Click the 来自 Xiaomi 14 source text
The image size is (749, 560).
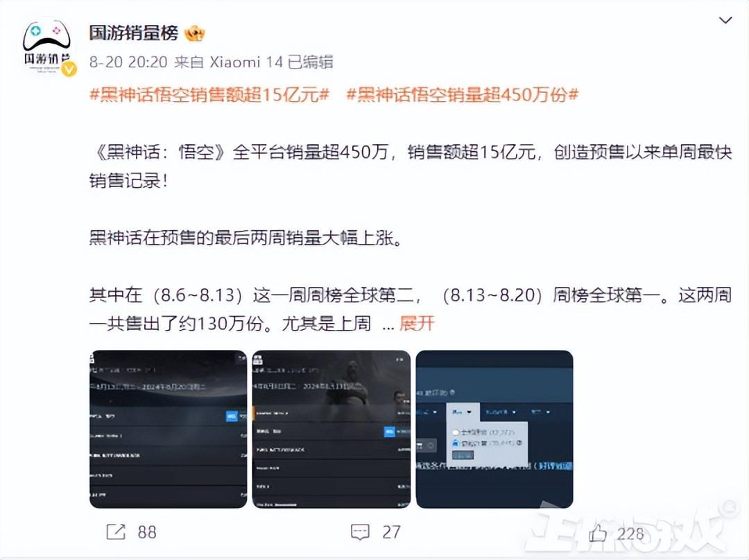tap(229, 62)
